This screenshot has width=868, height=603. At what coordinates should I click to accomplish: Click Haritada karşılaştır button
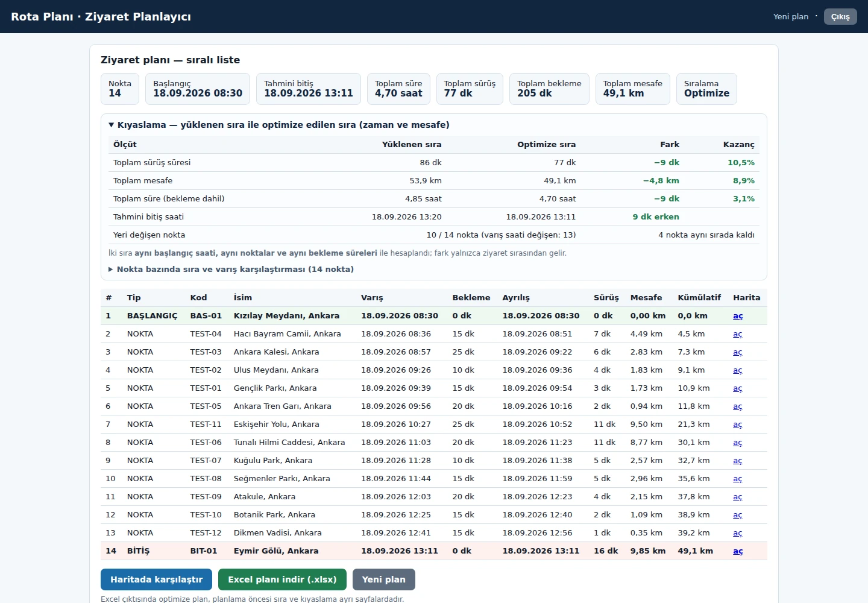[x=156, y=579]
